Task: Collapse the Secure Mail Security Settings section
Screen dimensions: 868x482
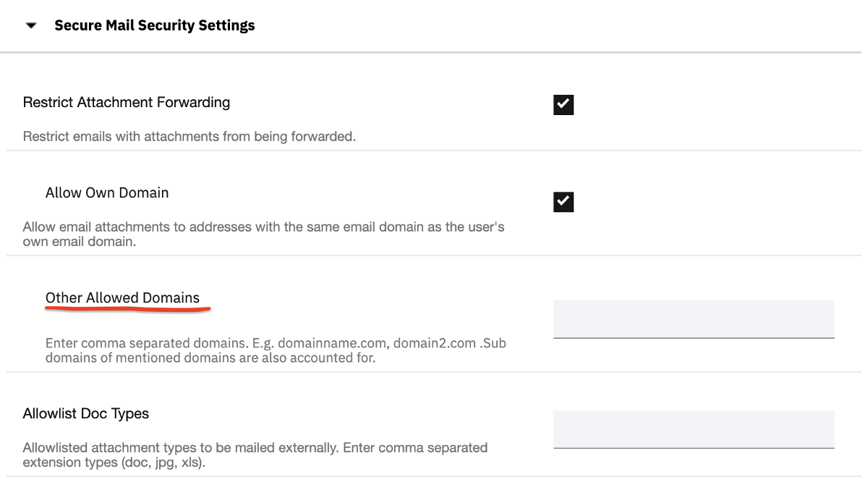Action: pyautogui.click(x=30, y=26)
